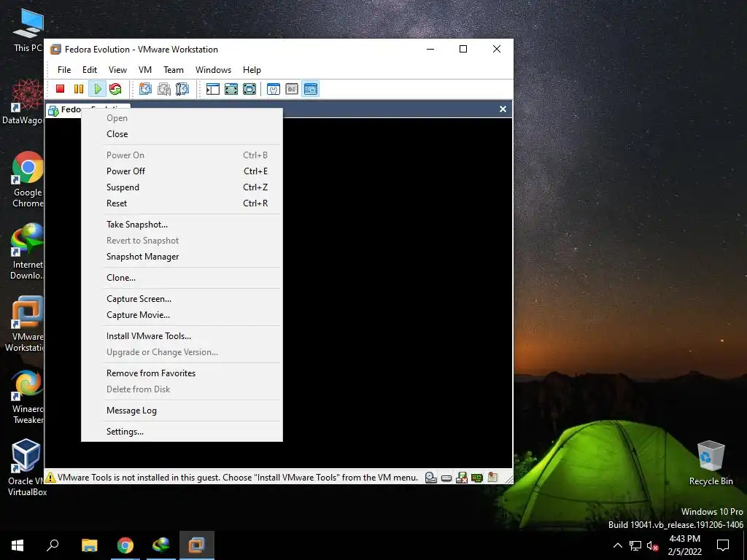
Task: Click the taskbar clock showing 4:43 PM
Action: (x=684, y=545)
